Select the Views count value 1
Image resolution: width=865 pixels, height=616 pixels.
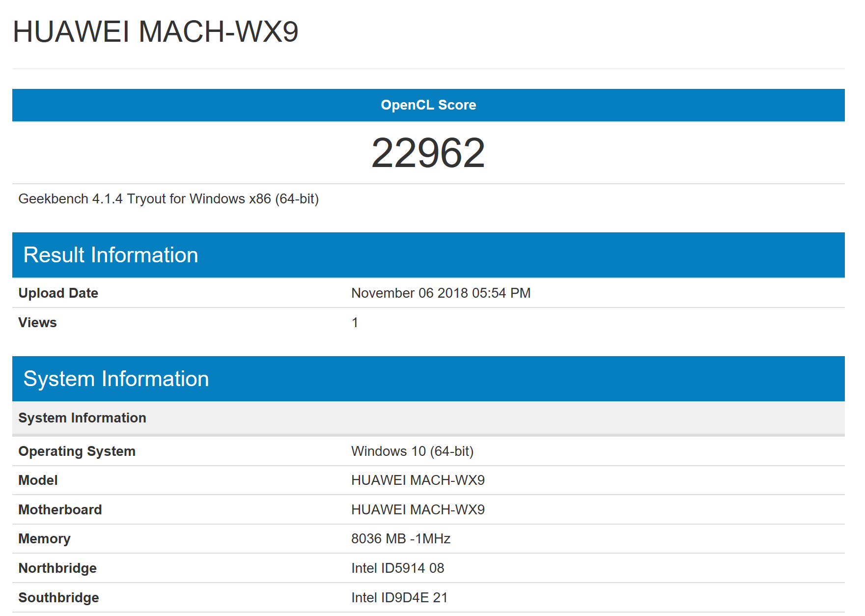[355, 323]
